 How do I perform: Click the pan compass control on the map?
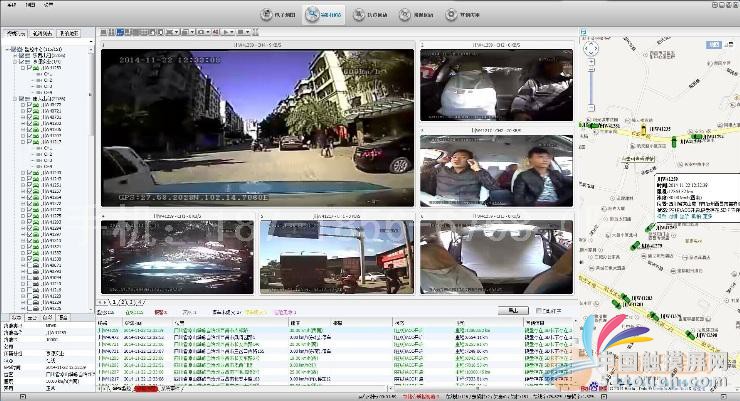coord(591,48)
